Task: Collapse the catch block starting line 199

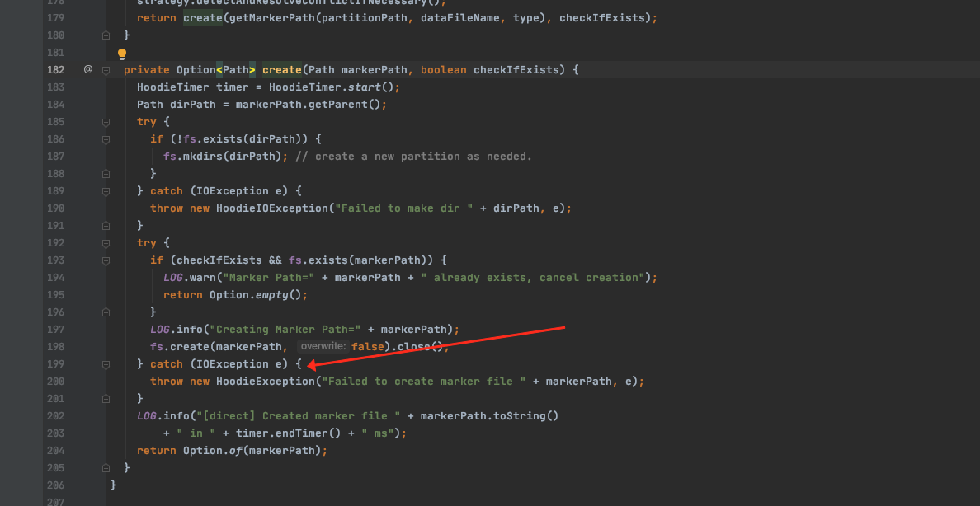Action: [x=106, y=364]
